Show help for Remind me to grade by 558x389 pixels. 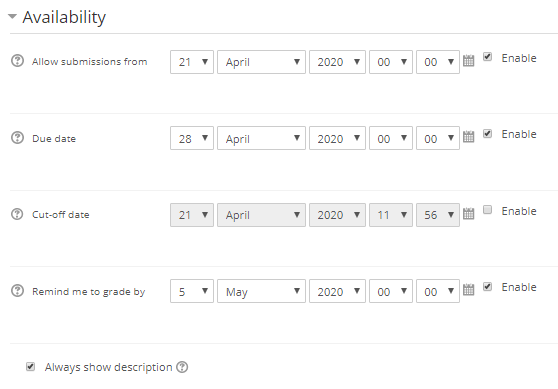pos(17,291)
